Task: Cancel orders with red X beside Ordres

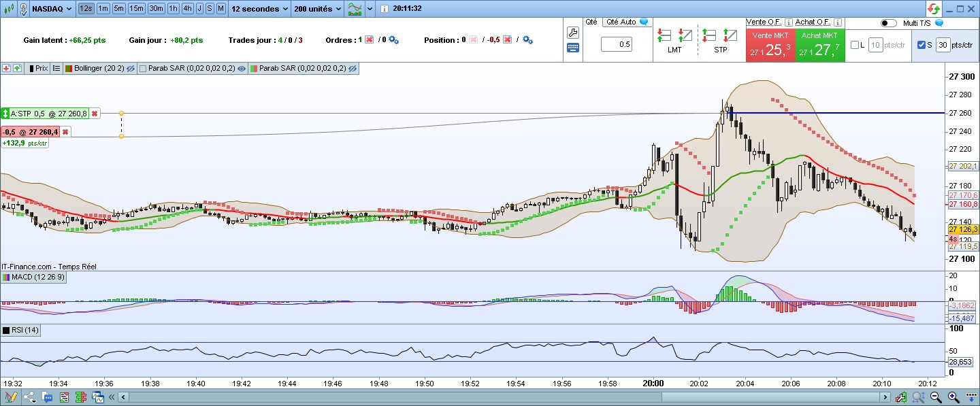Action: pyautogui.click(x=369, y=40)
